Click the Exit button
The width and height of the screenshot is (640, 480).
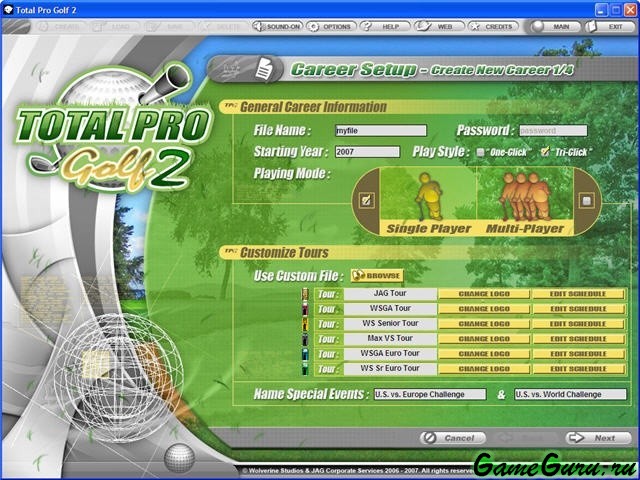click(x=610, y=27)
